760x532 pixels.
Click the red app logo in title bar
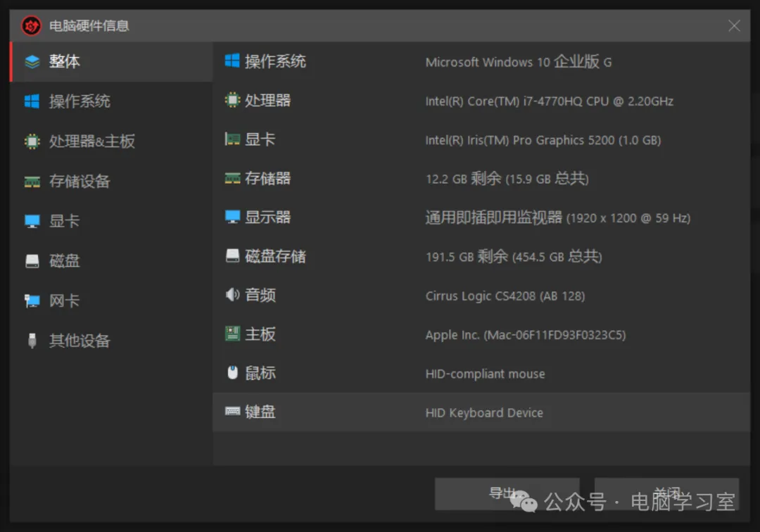(32, 25)
